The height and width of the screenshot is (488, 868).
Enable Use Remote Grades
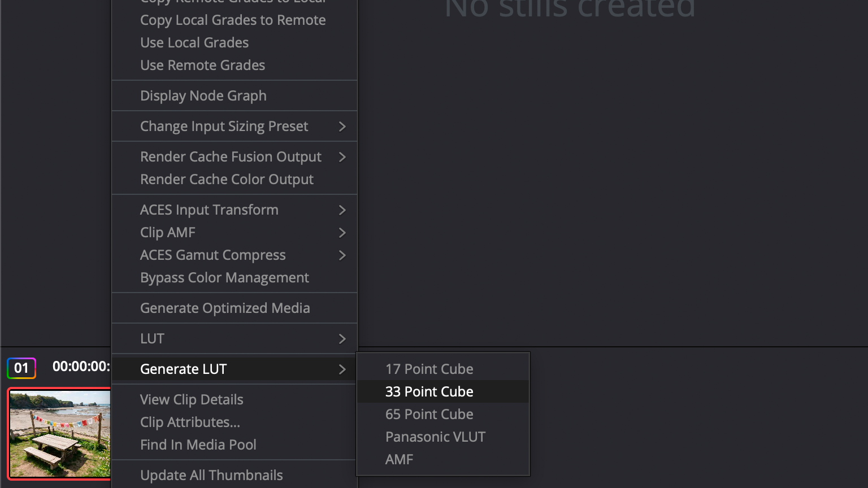[202, 65]
